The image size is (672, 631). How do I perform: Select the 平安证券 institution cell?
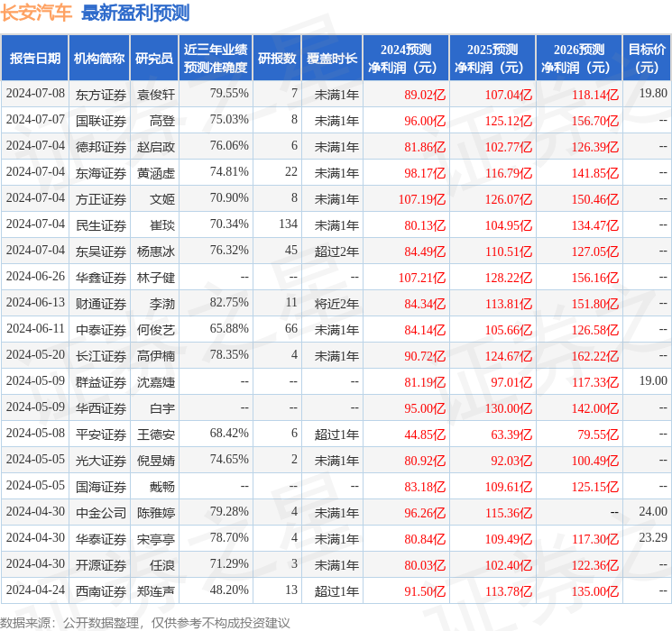point(101,434)
